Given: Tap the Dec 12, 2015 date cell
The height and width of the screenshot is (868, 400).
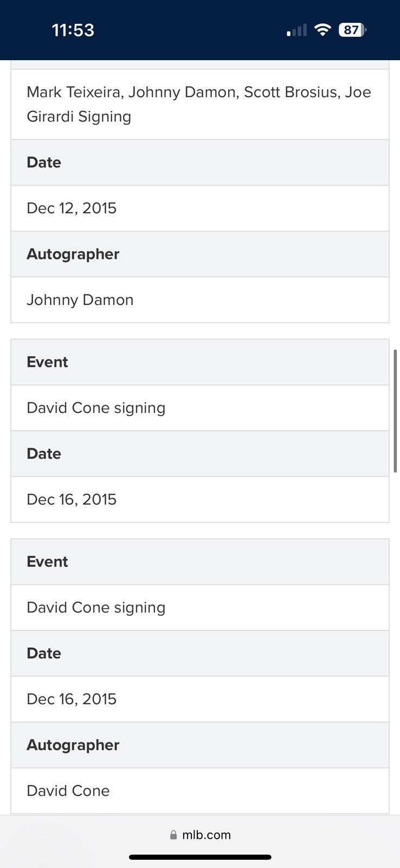Looking at the screenshot, I should (x=72, y=208).
